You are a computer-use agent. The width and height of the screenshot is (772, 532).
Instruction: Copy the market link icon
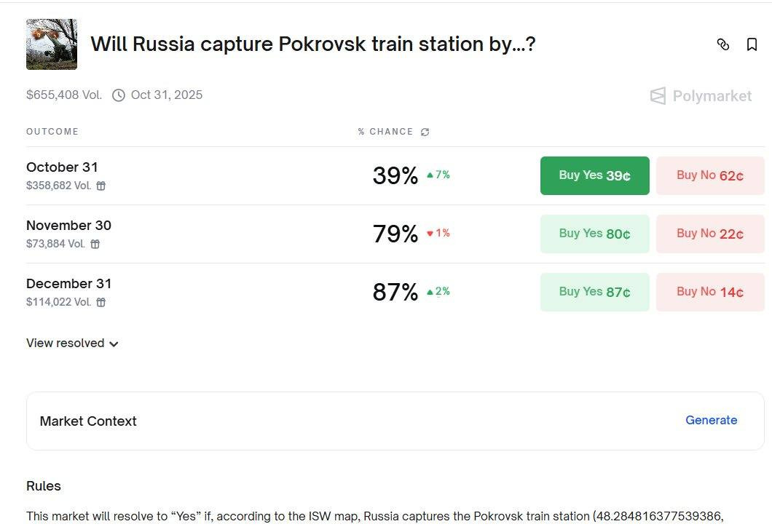click(x=722, y=44)
